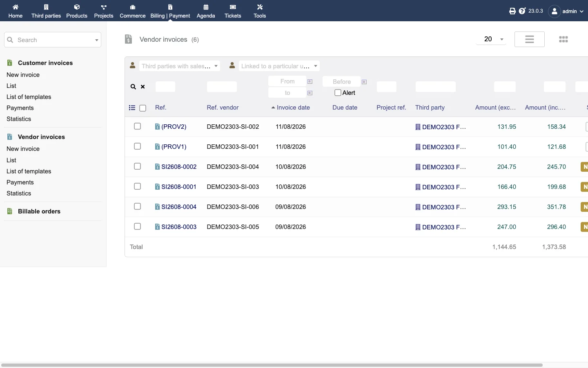The image size is (588, 368).
Task: Toggle the Alert checkbox
Action: [x=338, y=93]
